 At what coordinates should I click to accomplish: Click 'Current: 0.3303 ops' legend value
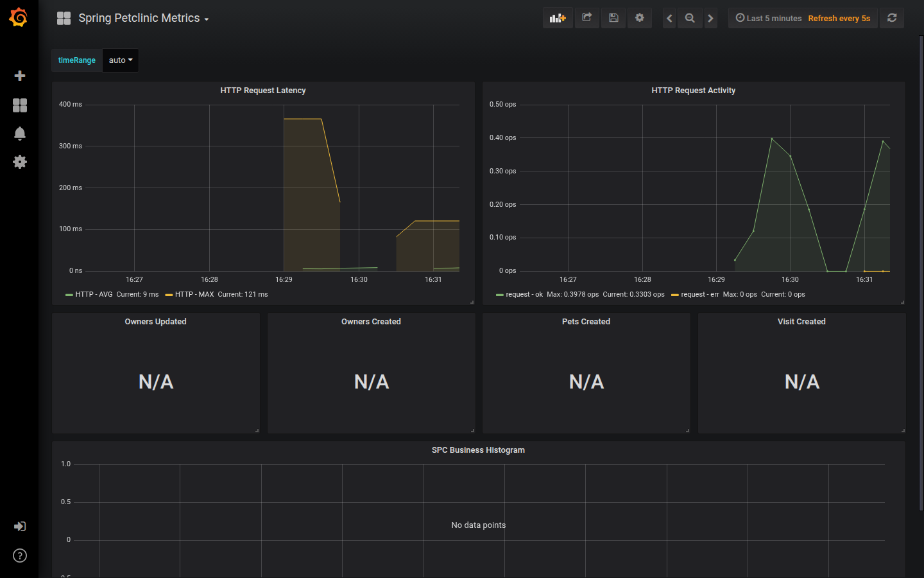(633, 295)
